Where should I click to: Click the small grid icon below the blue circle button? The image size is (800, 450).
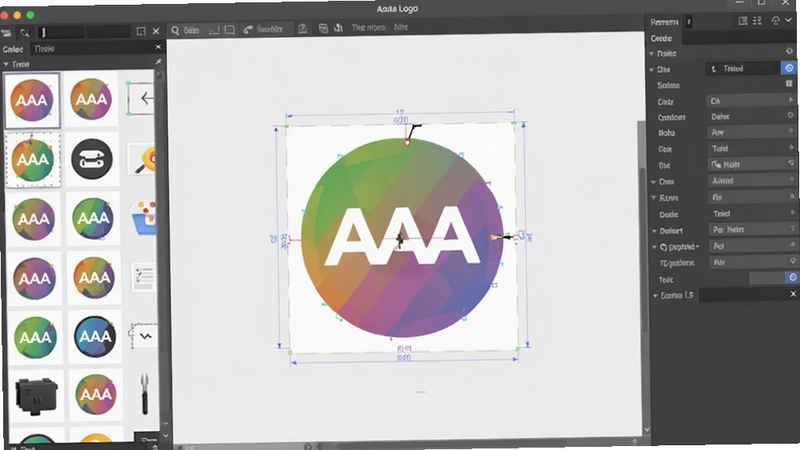tap(789, 83)
